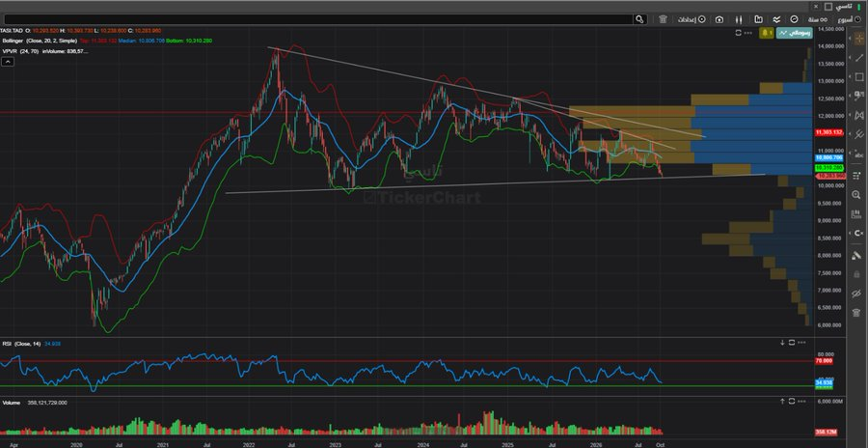Click the symbol search input field
868x448 pixels.
click(318, 19)
